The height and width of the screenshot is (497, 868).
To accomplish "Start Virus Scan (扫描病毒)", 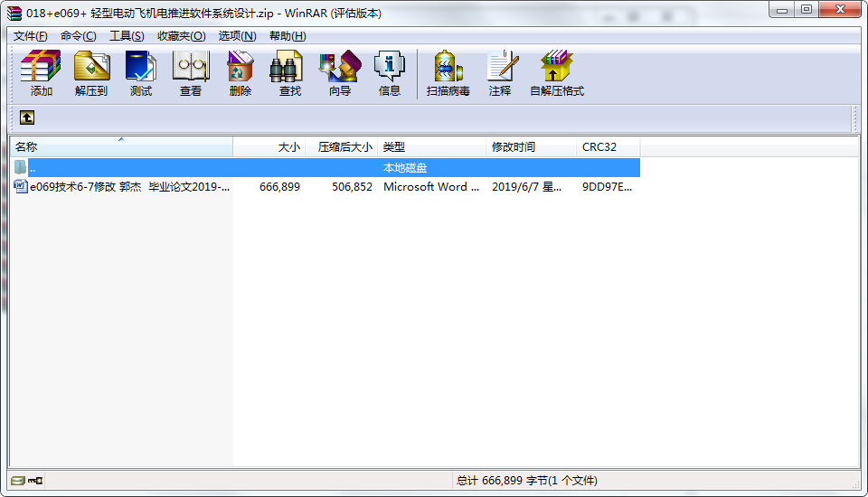I will [x=448, y=73].
